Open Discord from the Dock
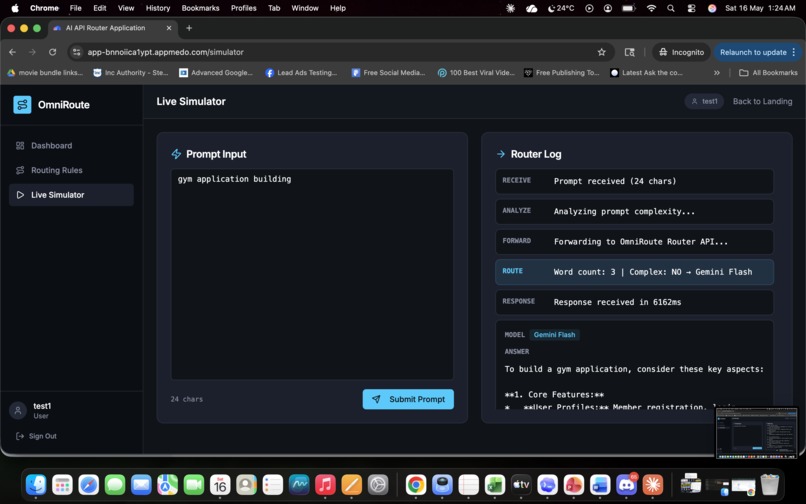The height and width of the screenshot is (504, 806). (626, 484)
